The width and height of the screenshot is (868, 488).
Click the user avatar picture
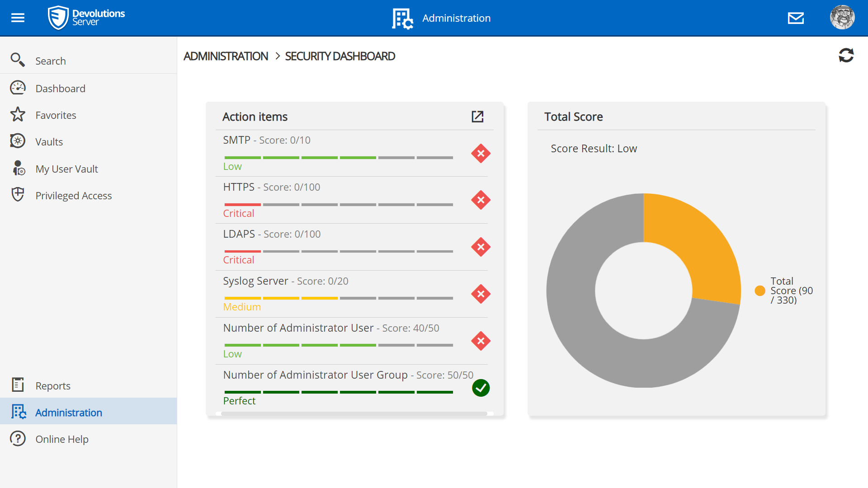coord(842,18)
